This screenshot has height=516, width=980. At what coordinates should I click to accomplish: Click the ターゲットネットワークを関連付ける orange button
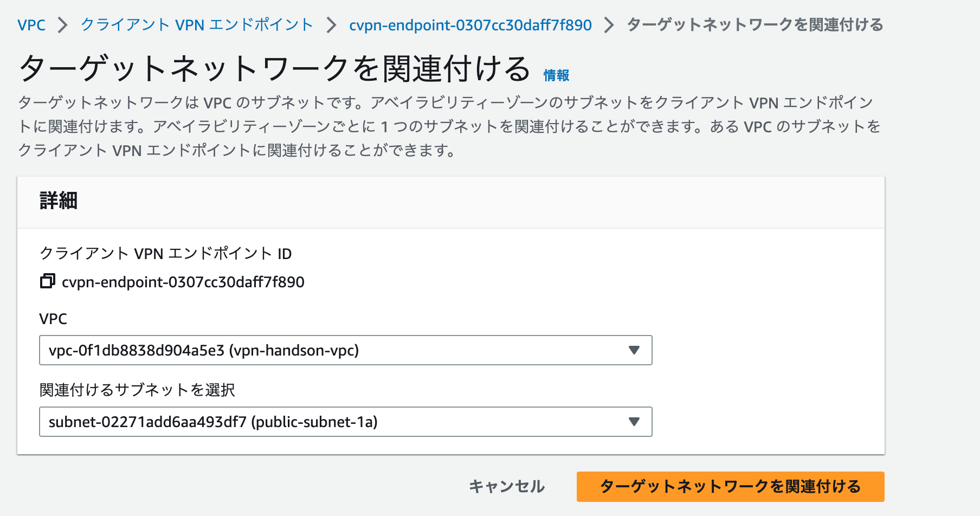(x=731, y=487)
